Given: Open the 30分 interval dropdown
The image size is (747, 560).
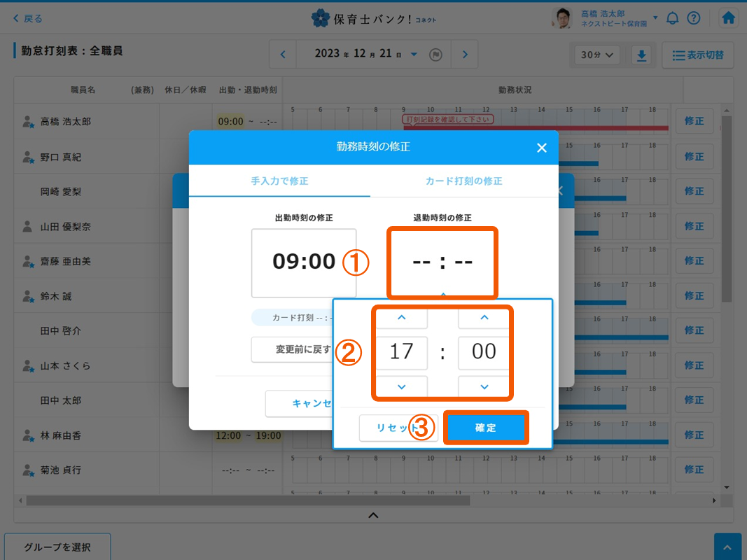Looking at the screenshot, I should click(597, 55).
